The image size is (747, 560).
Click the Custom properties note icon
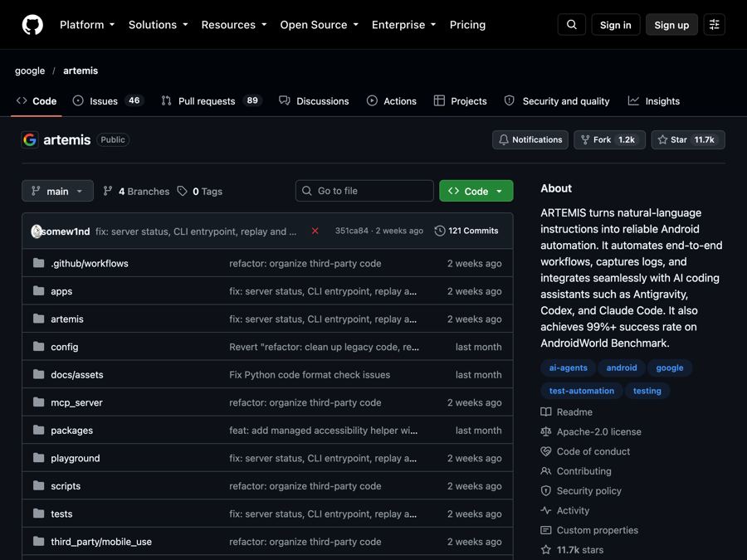(x=546, y=530)
